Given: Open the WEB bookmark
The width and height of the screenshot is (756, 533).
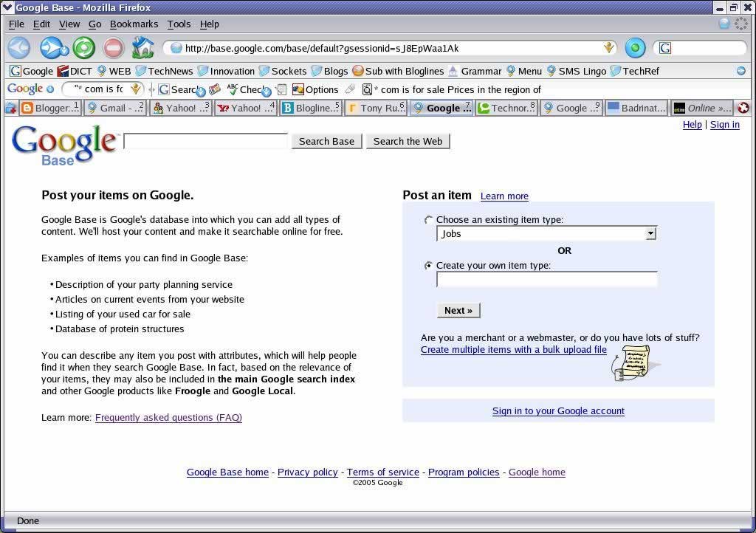Looking at the screenshot, I should click(x=114, y=71).
